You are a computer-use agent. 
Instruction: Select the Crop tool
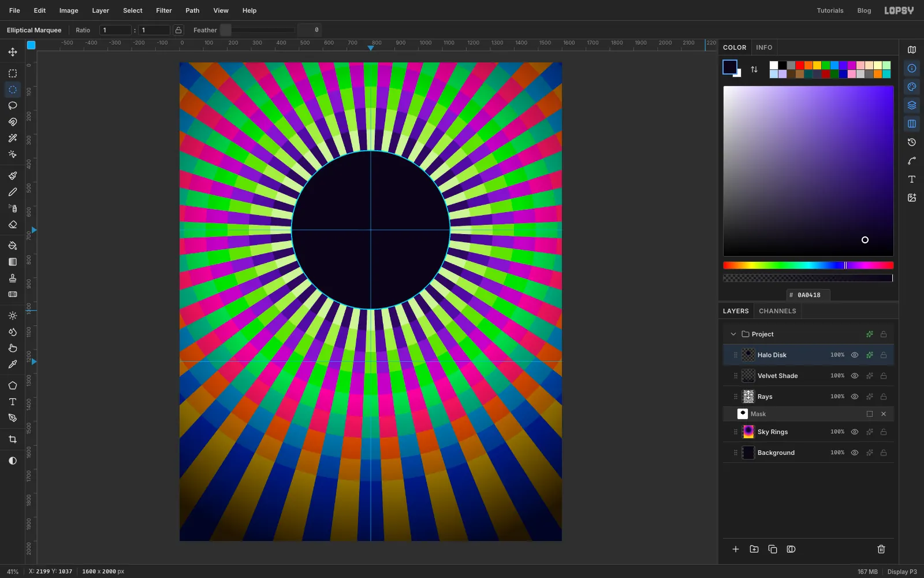(13, 439)
